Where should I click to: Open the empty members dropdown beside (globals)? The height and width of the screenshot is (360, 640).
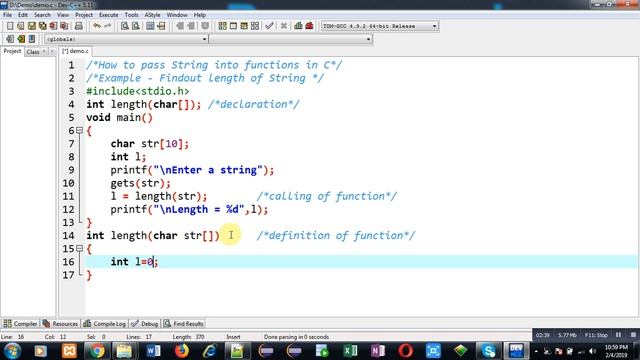tap(291, 39)
